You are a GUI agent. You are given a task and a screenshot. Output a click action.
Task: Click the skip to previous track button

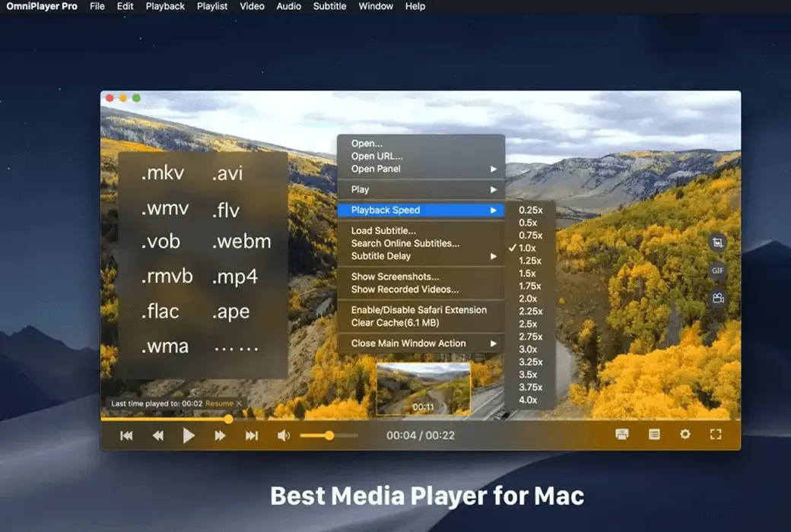coord(126,435)
